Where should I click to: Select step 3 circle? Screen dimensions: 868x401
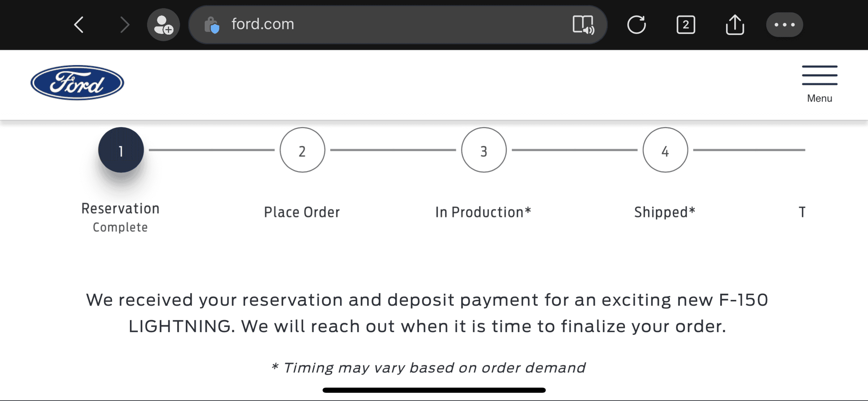[484, 150]
